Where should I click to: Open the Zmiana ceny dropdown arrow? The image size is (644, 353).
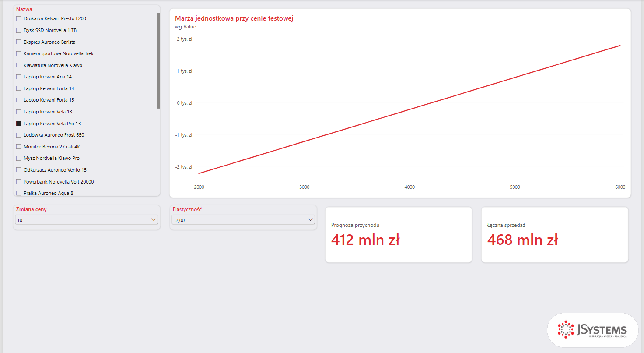pyautogui.click(x=154, y=219)
